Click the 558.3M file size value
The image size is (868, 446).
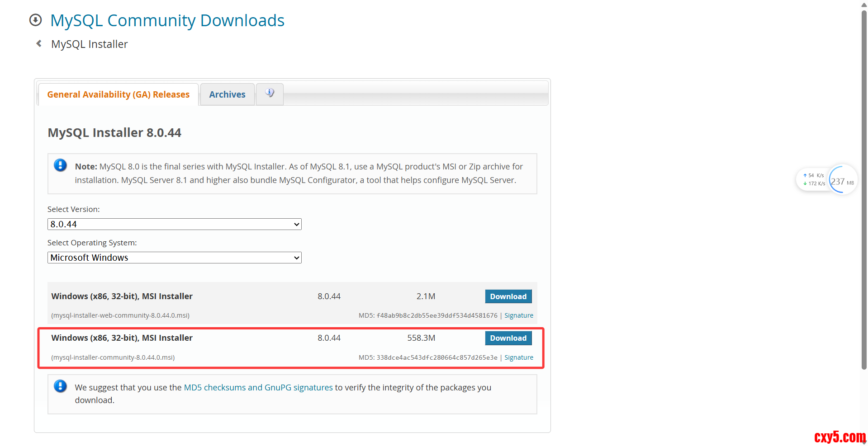tap(421, 338)
